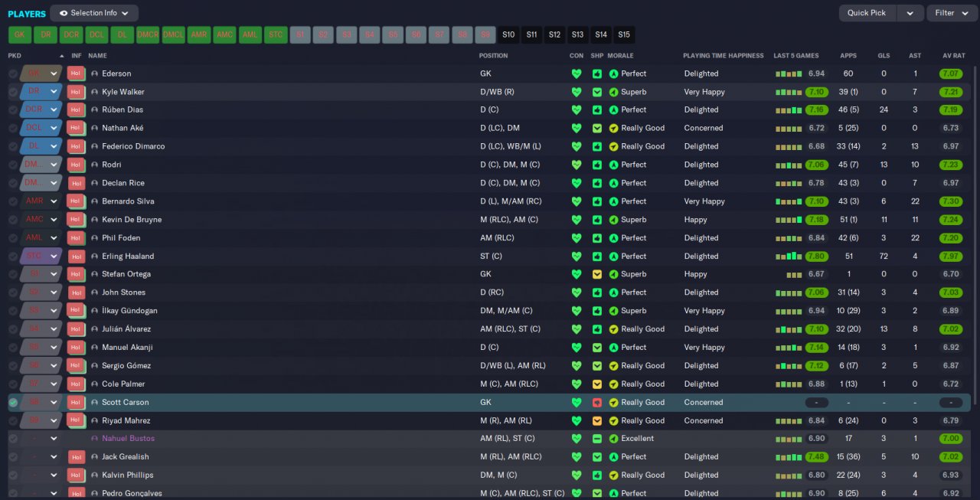Toggle Scott Carson's selected checkmark
This screenshot has width=980, height=500.
tap(13, 403)
